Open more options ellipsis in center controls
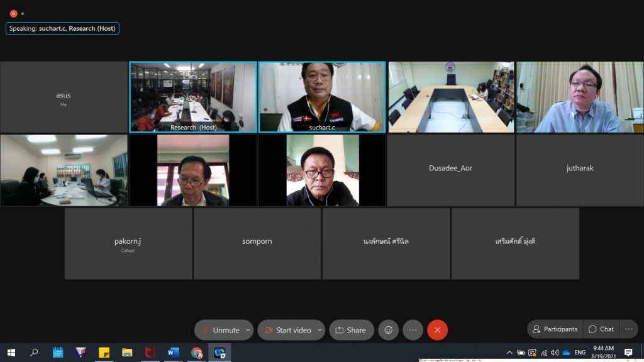 413,330
